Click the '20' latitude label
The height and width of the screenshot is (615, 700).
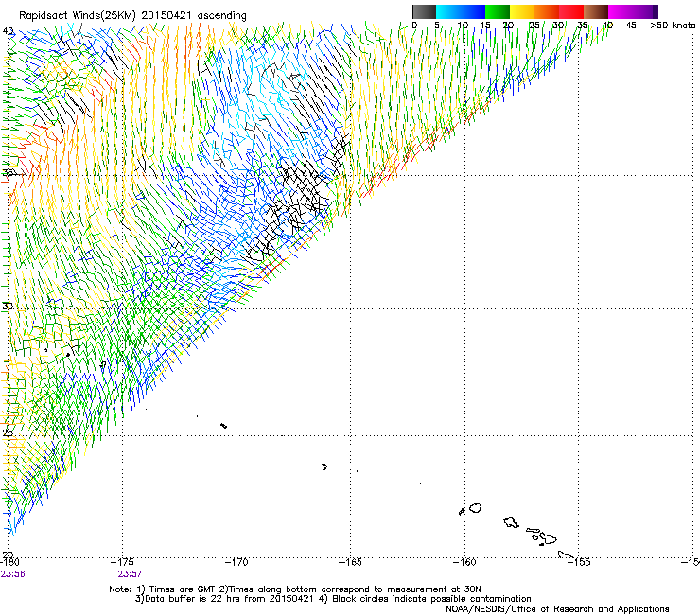pyautogui.click(x=8, y=554)
